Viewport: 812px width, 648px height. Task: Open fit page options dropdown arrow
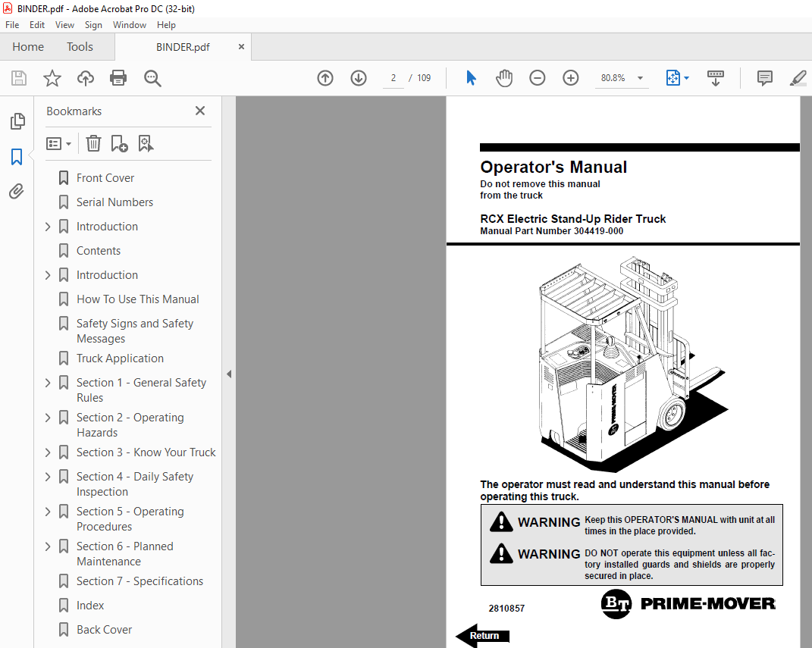tap(687, 78)
